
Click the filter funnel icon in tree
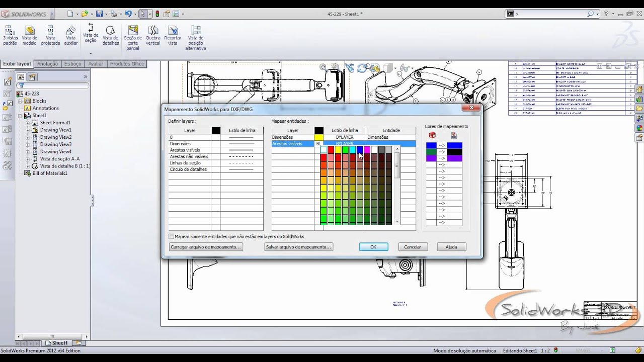21,86
